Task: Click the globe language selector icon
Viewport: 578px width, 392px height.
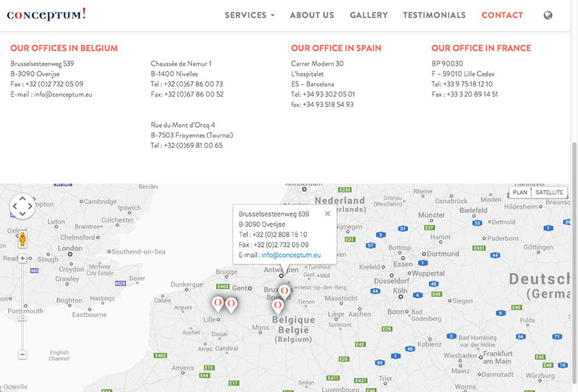Action: [548, 15]
